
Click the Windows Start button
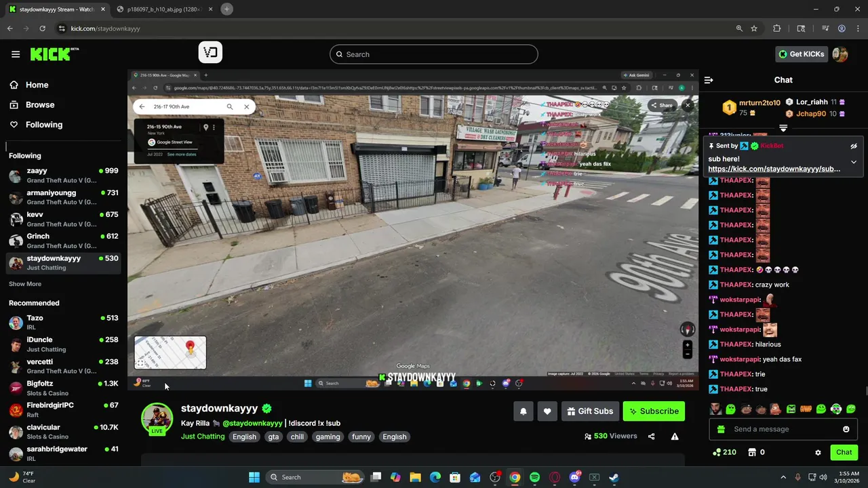tap(254, 477)
